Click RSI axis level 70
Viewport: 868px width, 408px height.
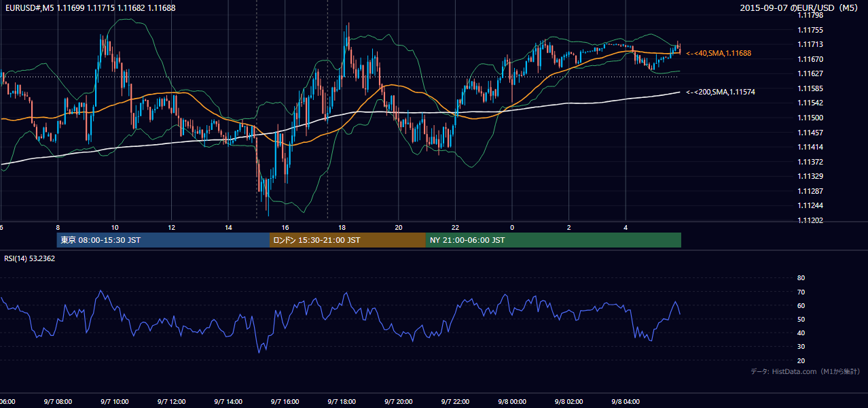point(801,292)
